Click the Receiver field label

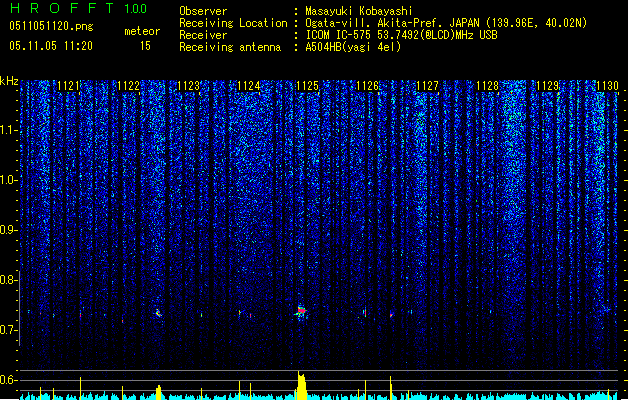point(203,35)
